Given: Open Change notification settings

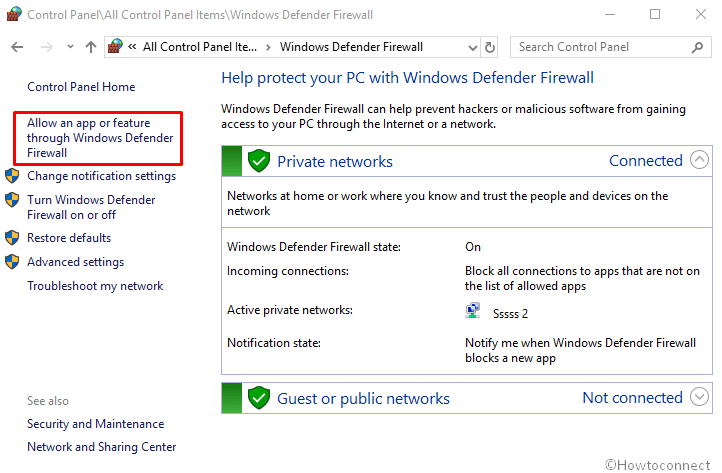Looking at the screenshot, I should click(x=101, y=176).
